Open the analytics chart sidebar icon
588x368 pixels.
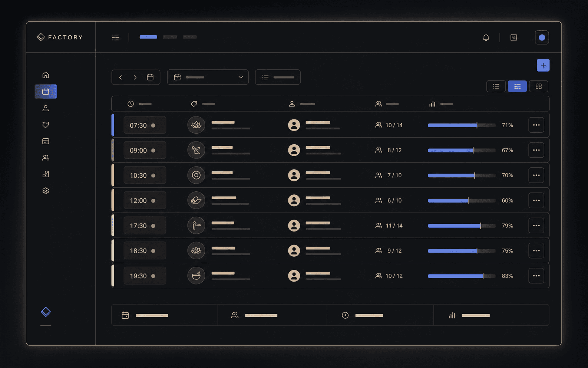[46, 174]
